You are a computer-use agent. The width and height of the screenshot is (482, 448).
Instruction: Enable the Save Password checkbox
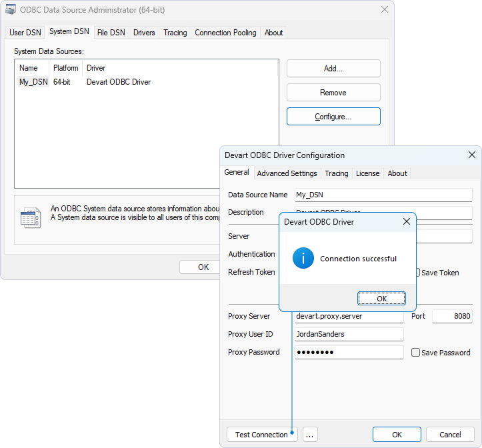tap(415, 353)
